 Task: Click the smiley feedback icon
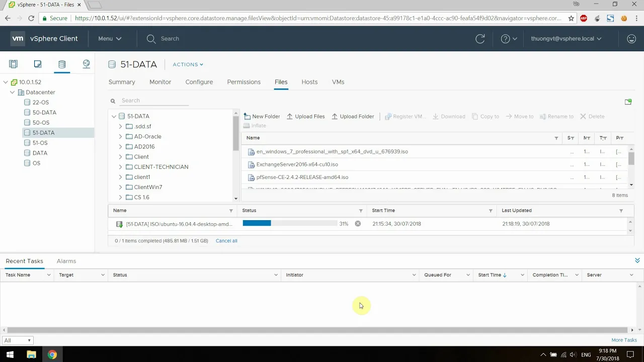point(631,39)
